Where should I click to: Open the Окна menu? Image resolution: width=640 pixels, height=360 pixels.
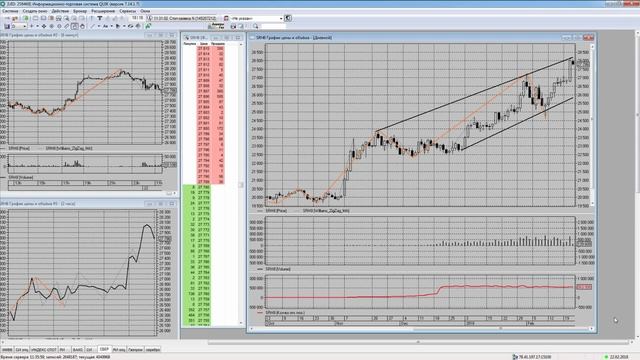[145, 11]
